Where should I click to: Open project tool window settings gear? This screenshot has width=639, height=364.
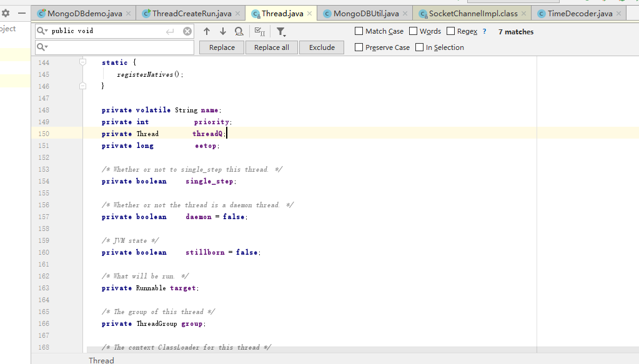click(x=6, y=13)
